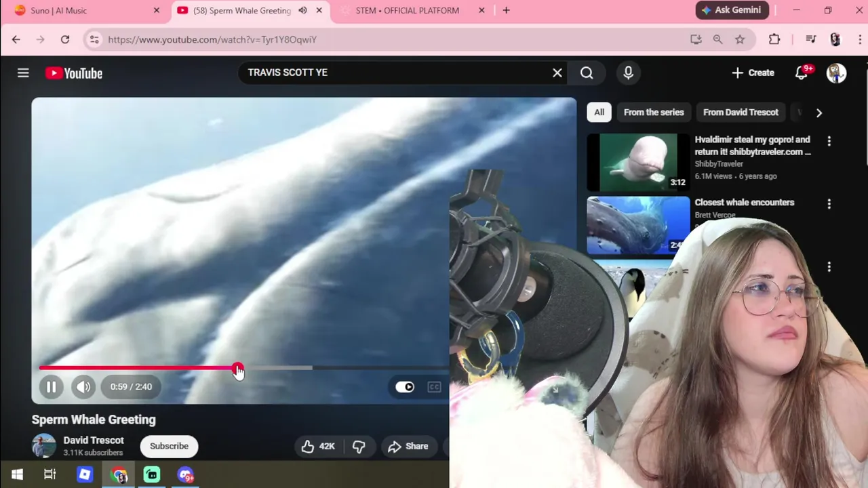Viewport: 868px width, 488px height.
Task: Select the From David Trescot chip
Action: pos(741,113)
